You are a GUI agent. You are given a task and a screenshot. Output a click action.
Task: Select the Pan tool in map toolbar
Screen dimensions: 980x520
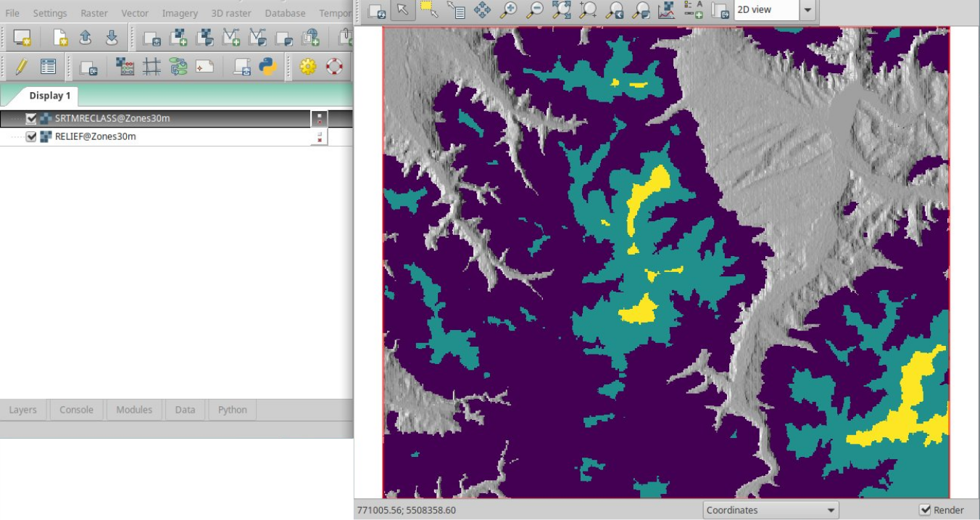482,10
